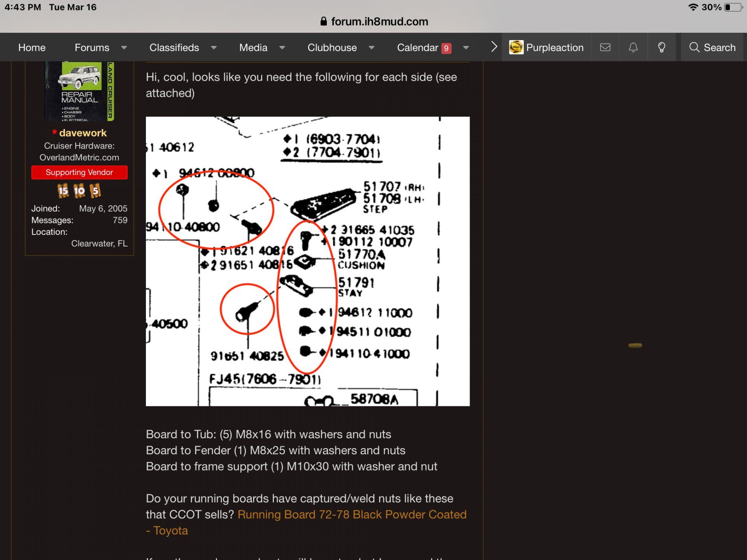Screen dimensions: 747x560
Task: Click the 'Board to Tub' text line
Action: (268, 434)
